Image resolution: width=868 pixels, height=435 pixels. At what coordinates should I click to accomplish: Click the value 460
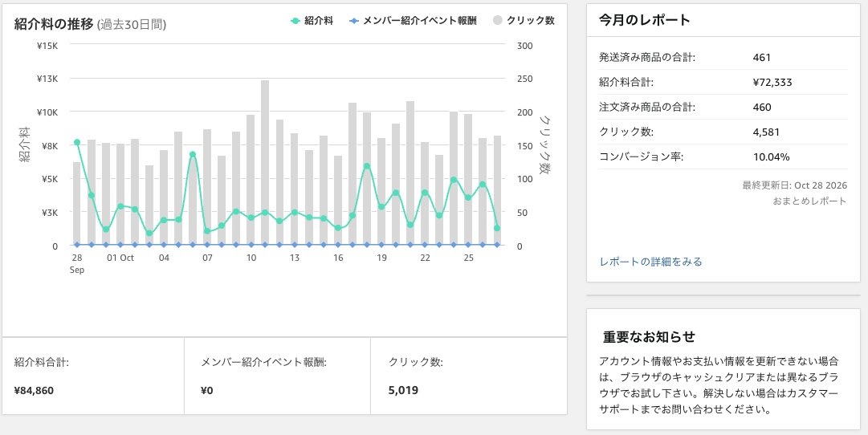(762, 108)
